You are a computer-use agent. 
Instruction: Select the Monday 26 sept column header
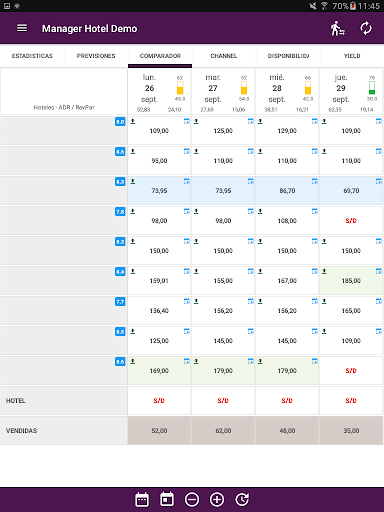(x=159, y=92)
